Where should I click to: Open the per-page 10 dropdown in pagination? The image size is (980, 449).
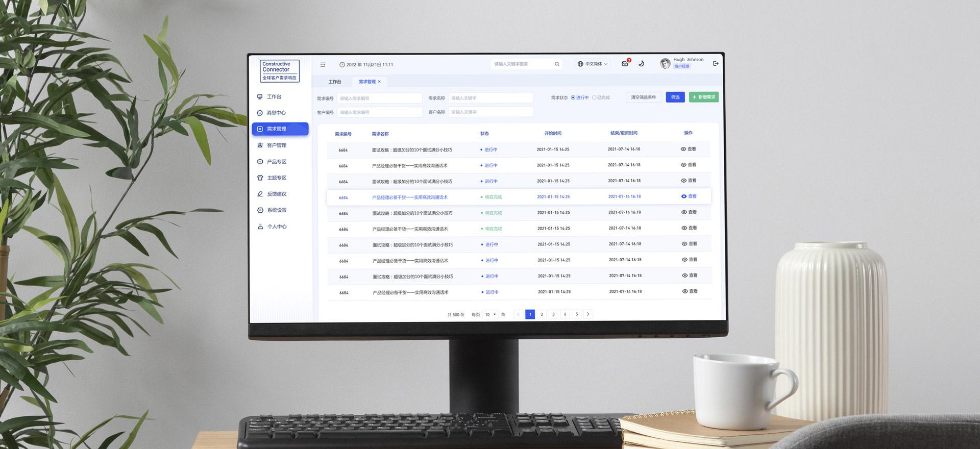click(x=491, y=314)
